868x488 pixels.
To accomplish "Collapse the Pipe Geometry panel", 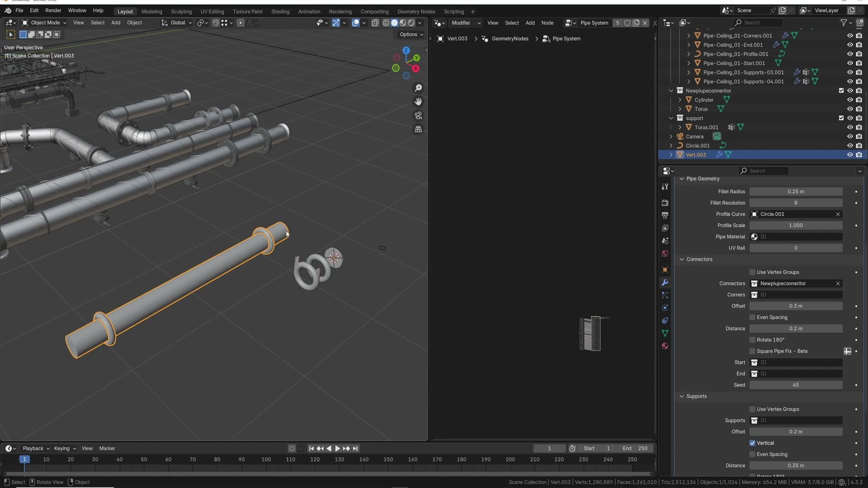I will tap(682, 178).
